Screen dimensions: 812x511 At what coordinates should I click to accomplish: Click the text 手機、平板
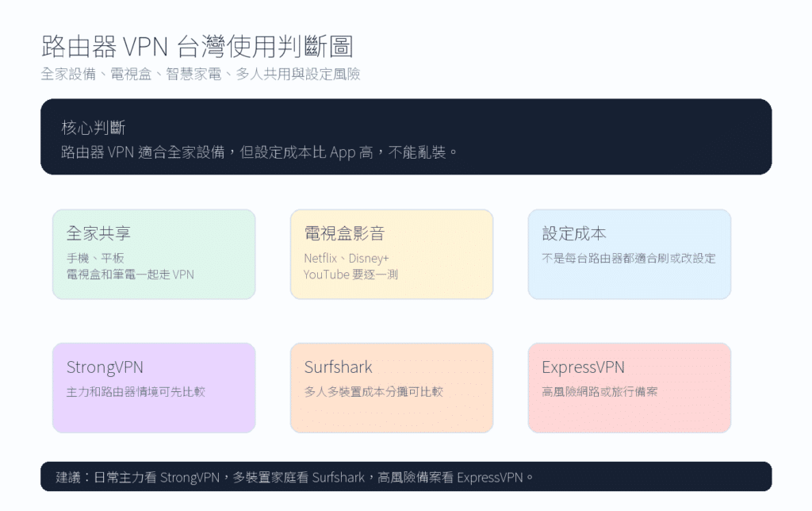click(x=95, y=258)
